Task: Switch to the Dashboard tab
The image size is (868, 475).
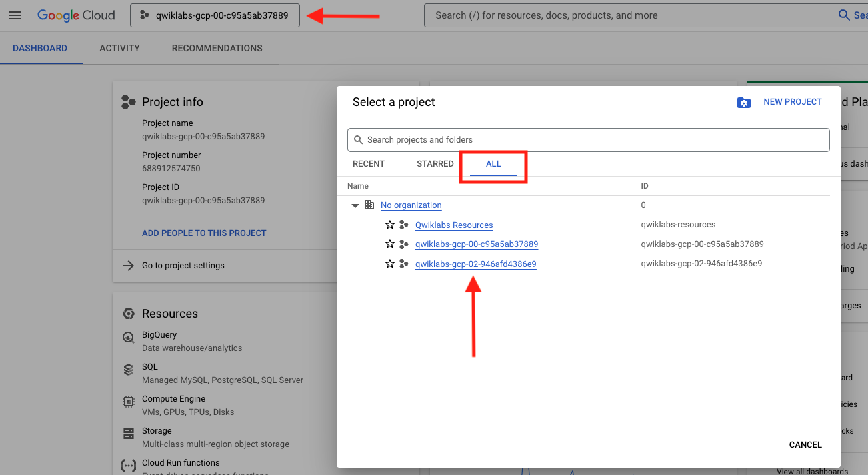Action: pyautogui.click(x=40, y=48)
